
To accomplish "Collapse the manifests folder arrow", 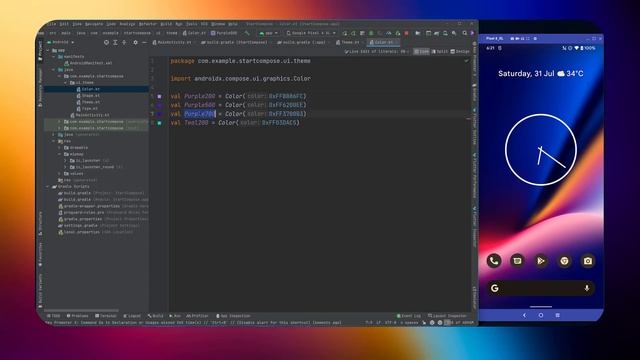I will [x=54, y=57].
